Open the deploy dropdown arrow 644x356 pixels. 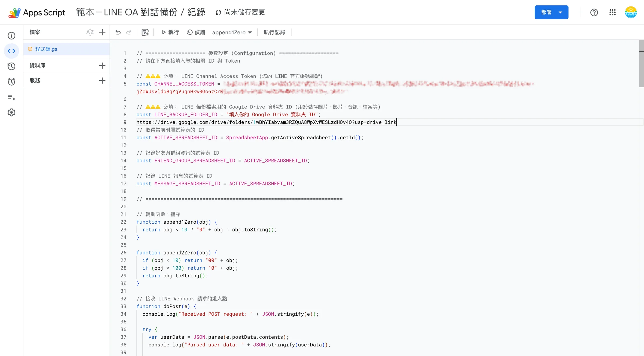tap(561, 12)
